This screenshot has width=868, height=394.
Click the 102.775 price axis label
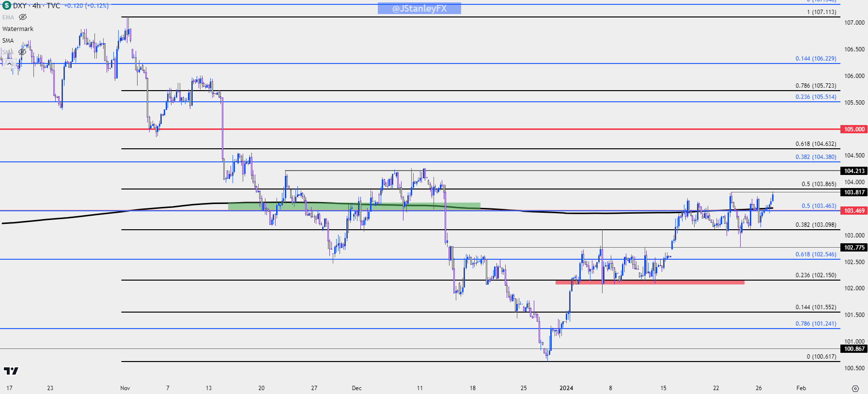854,248
